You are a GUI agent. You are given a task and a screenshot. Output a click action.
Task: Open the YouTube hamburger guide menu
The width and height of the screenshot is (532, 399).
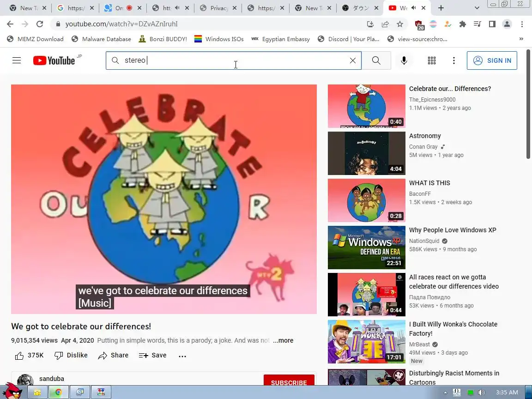click(x=17, y=60)
